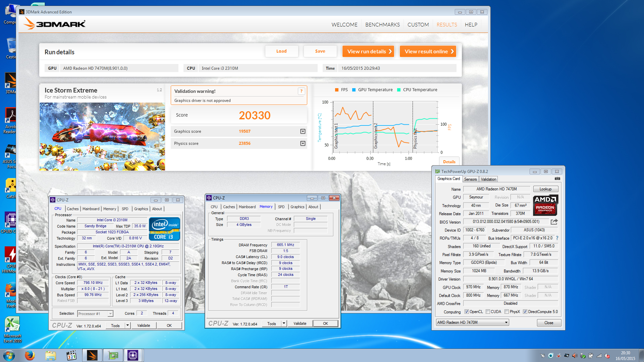Click the CPU-Z taskbar button

[x=133, y=355]
